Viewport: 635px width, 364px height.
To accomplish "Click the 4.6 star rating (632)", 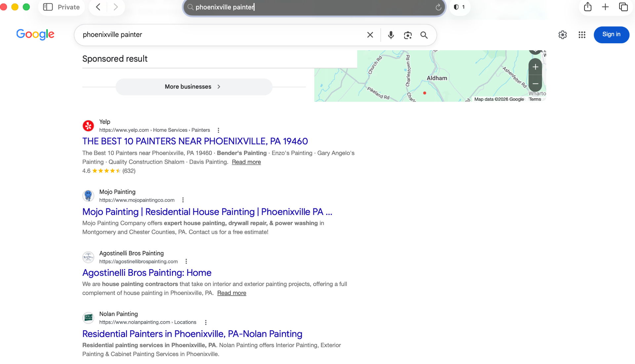I will [x=109, y=171].
